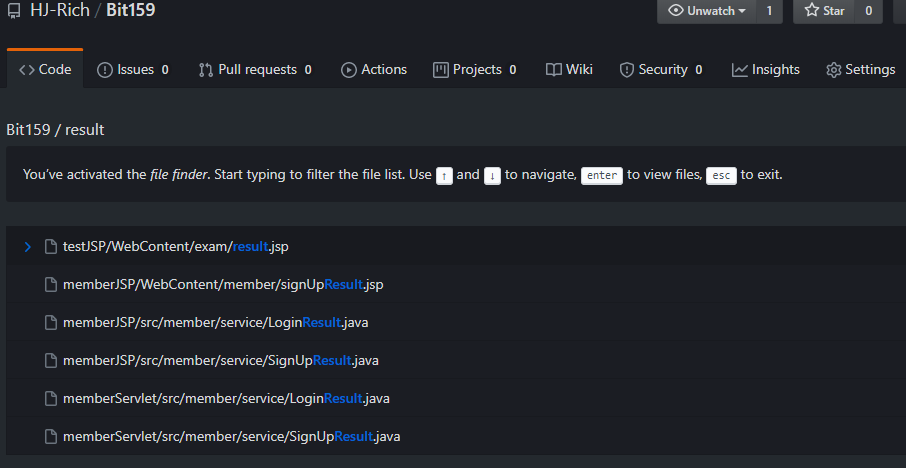This screenshot has height=468, width=906.
Task: Click the Issues exclamation circle icon
Action: point(105,70)
